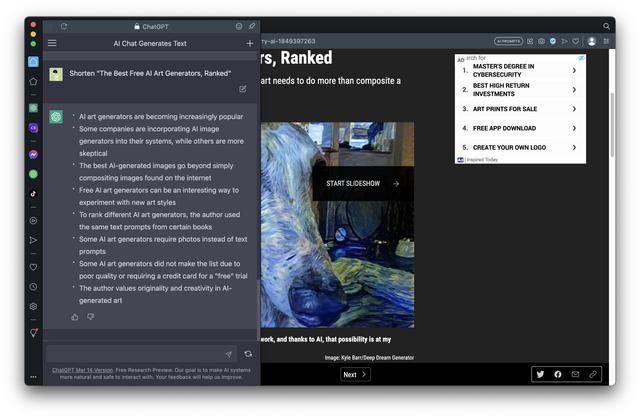The width and height of the screenshot is (640, 418).
Task: Click the Next button at the bottom
Action: [355, 374]
